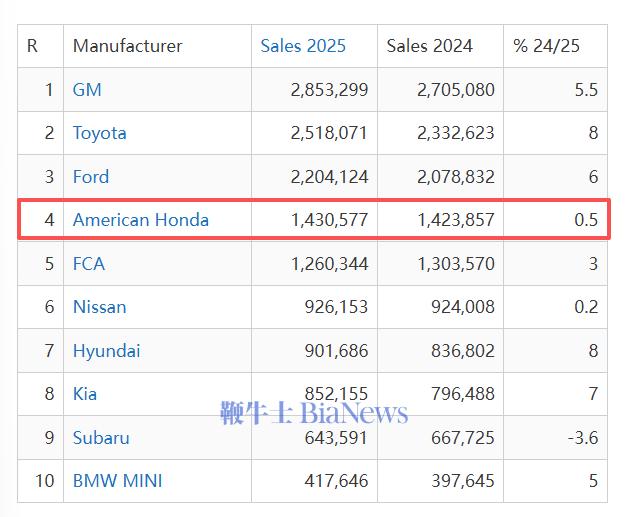
Task: Open the Ford manufacturer page
Action: click(x=91, y=177)
